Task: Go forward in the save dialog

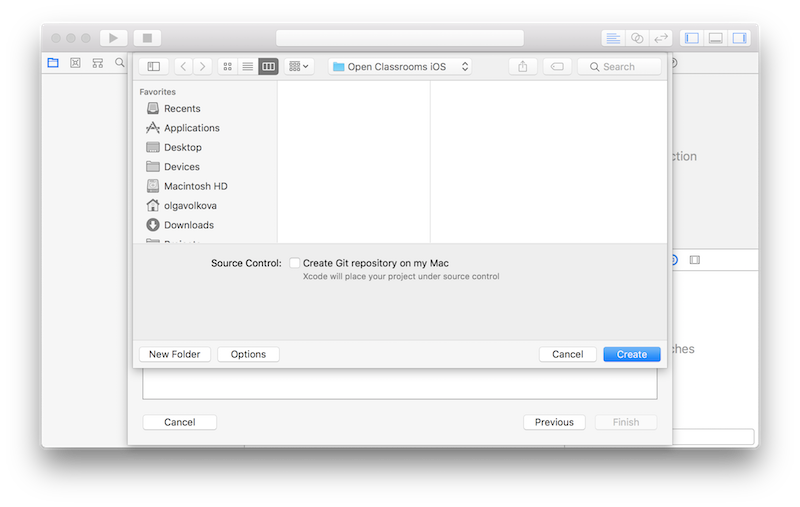Action: 203,66
